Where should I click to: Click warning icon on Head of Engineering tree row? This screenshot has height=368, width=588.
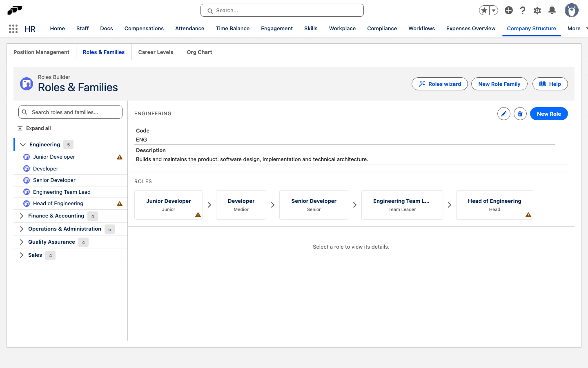click(120, 204)
